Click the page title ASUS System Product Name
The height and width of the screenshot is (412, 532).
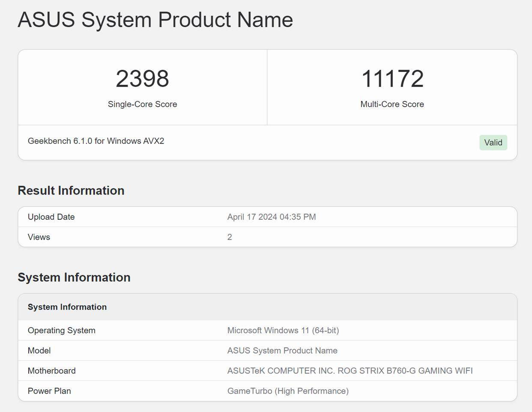155,20
